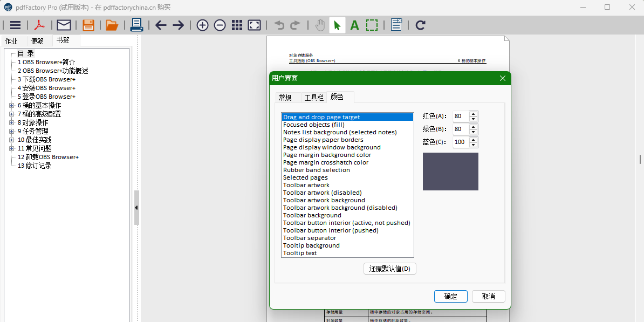The image size is (644, 322).
Task: Click the thumbnail grid view icon
Action: tap(237, 25)
